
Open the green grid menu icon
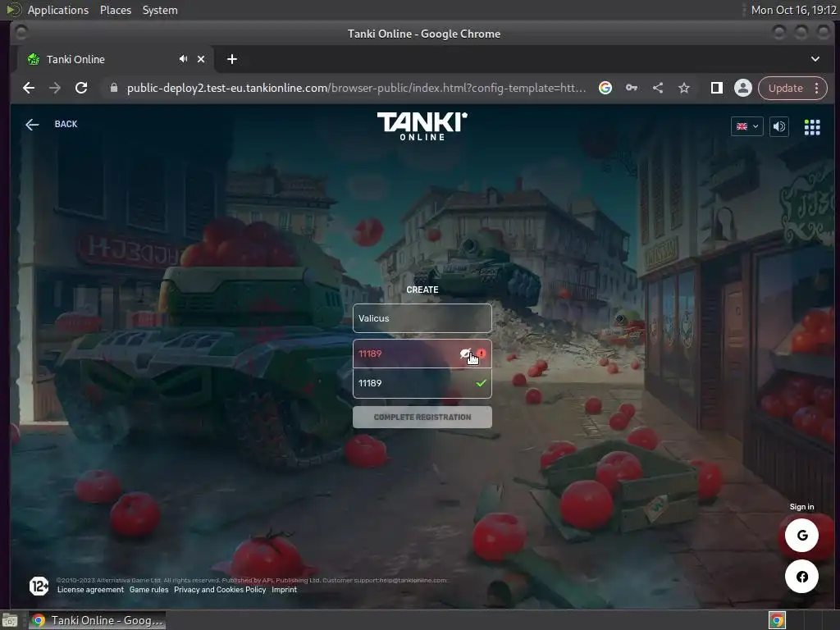coord(812,127)
